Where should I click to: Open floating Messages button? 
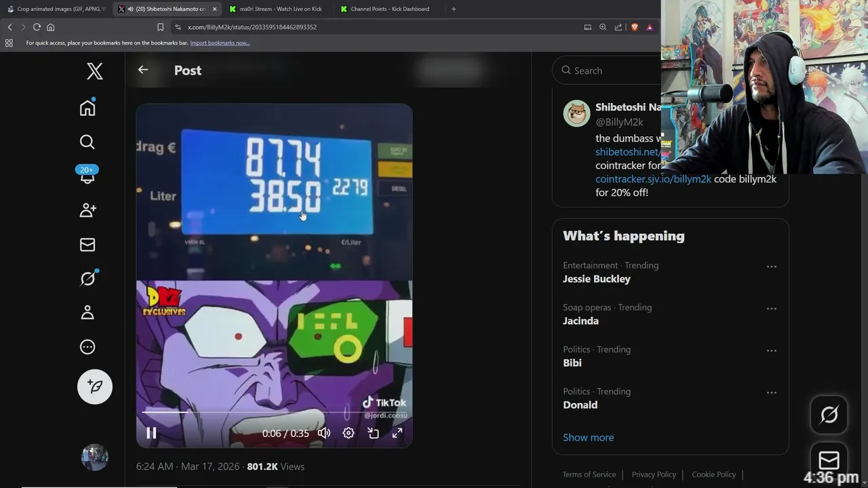829,461
